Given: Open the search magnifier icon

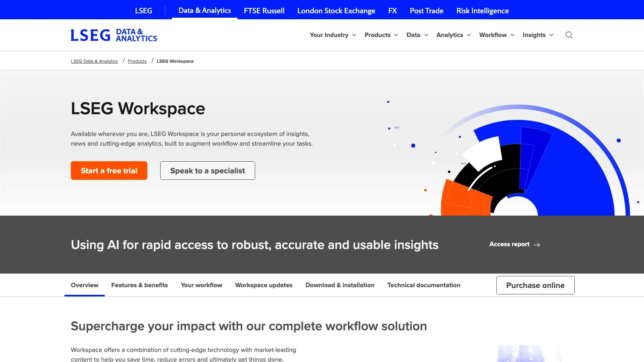Looking at the screenshot, I should (569, 35).
